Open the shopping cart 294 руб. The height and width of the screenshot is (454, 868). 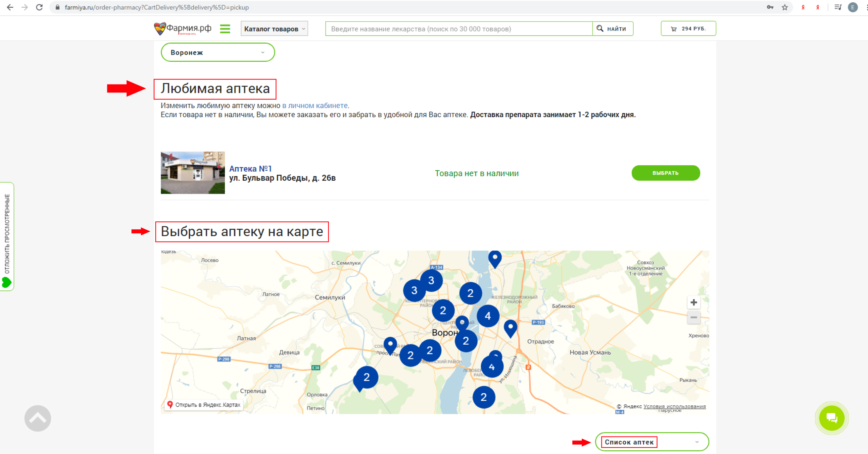688,29
